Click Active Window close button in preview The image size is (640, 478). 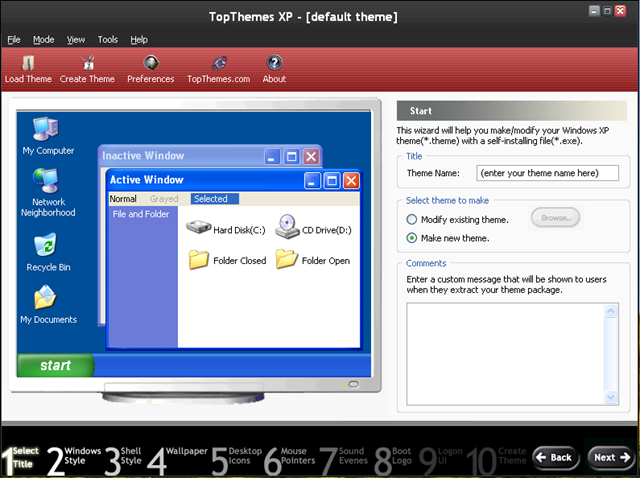[351, 181]
